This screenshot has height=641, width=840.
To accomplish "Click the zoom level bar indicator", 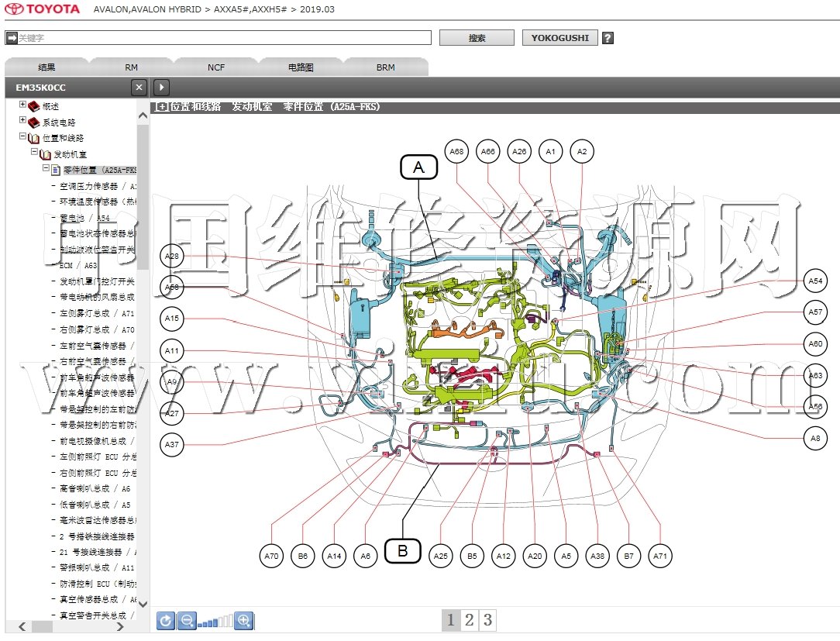I will [x=215, y=621].
